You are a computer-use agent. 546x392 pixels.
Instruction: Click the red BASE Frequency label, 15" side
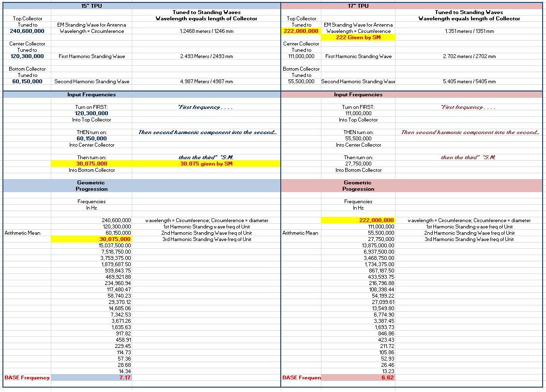click(x=27, y=377)
